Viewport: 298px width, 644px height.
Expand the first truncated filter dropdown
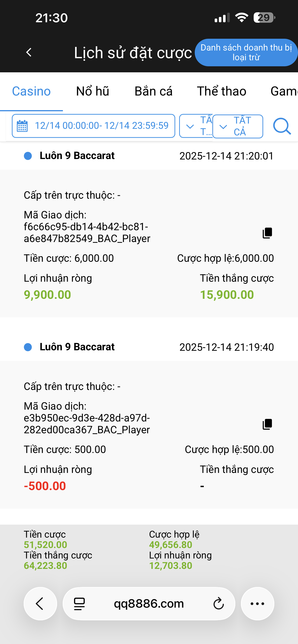point(196,126)
